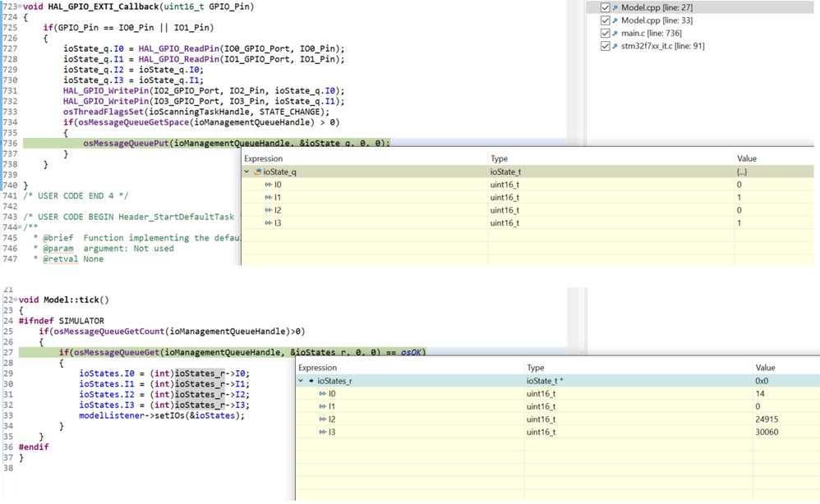Click the osMessageQueueGetCount condition on line 25
This screenshot has height=504, width=820.
click(172, 332)
